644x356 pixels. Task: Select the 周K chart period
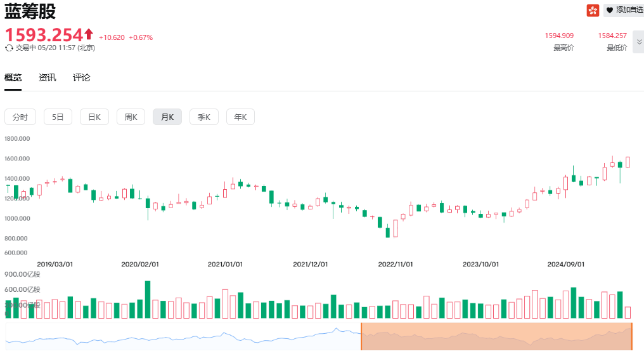pyautogui.click(x=131, y=117)
